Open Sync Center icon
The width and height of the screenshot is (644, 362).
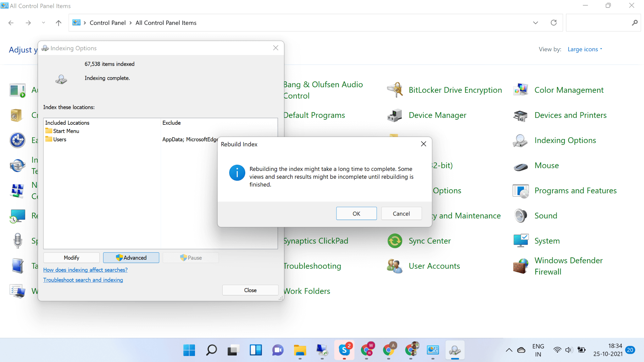point(395,241)
